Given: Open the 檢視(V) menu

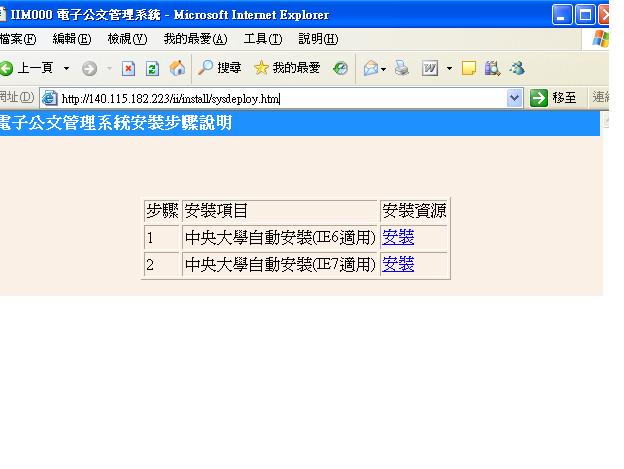Looking at the screenshot, I should [x=127, y=39].
